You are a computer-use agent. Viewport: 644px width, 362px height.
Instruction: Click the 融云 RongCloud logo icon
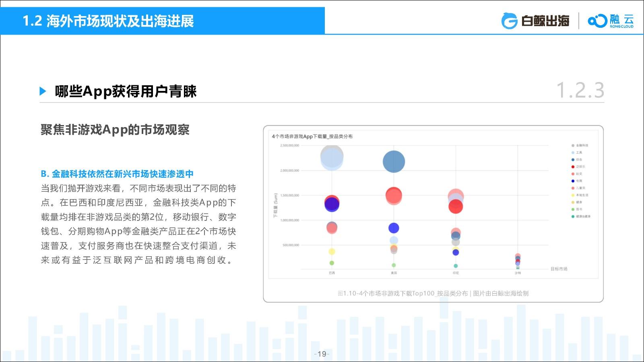[597, 21]
